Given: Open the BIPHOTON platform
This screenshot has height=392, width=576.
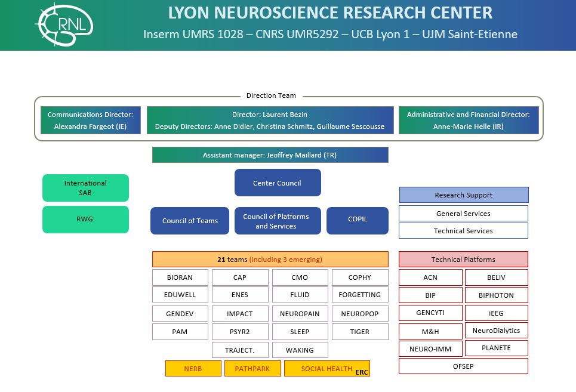Looking at the screenshot, I should pyautogui.click(x=496, y=295).
